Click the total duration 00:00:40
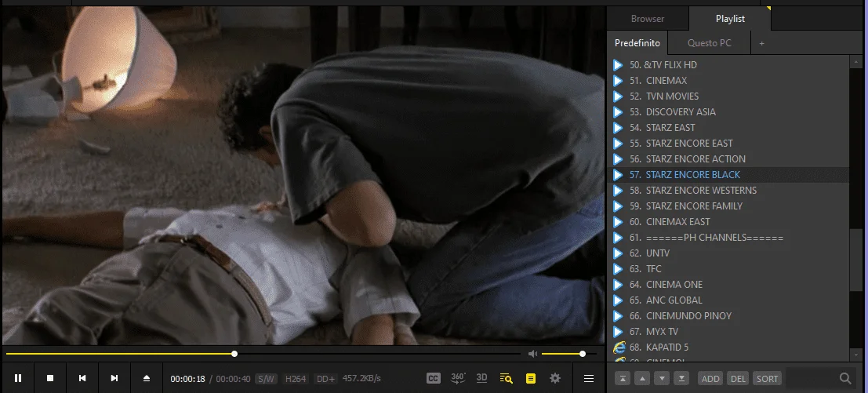 click(233, 379)
